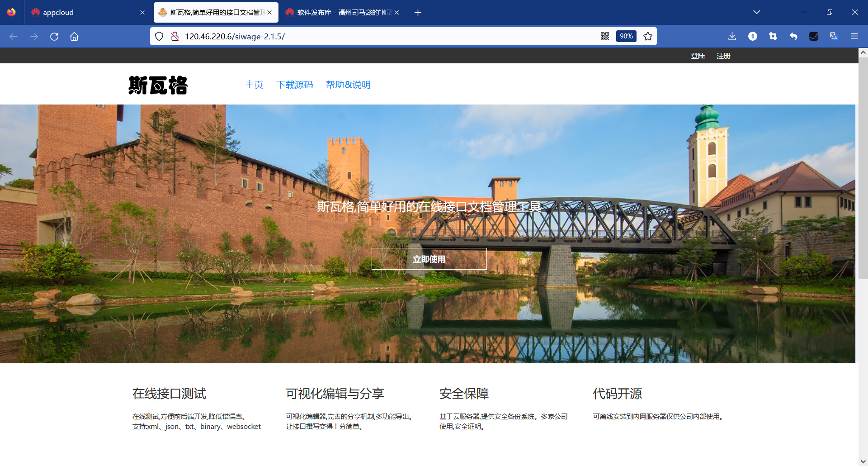Click the 注册 link at top right
The width and height of the screenshot is (868, 466).
pyautogui.click(x=723, y=55)
